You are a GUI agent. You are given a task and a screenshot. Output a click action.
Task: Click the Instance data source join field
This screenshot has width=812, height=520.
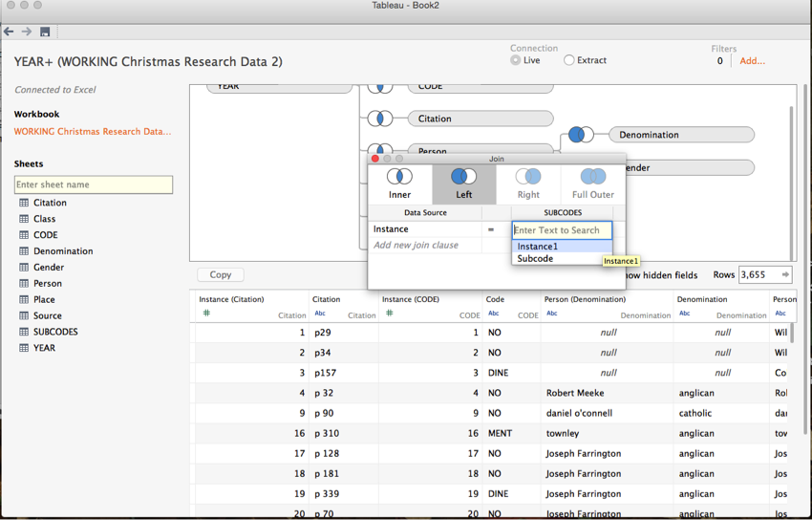pyautogui.click(x=425, y=228)
